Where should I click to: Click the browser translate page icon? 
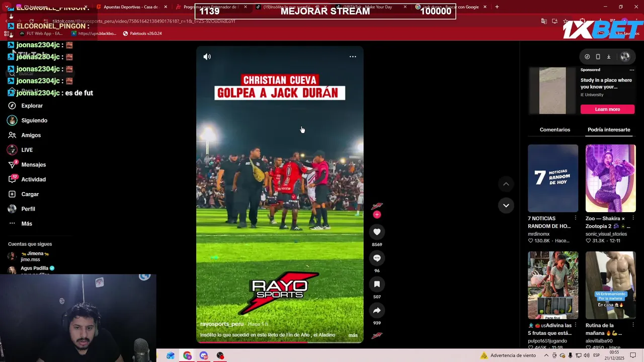[544, 21]
